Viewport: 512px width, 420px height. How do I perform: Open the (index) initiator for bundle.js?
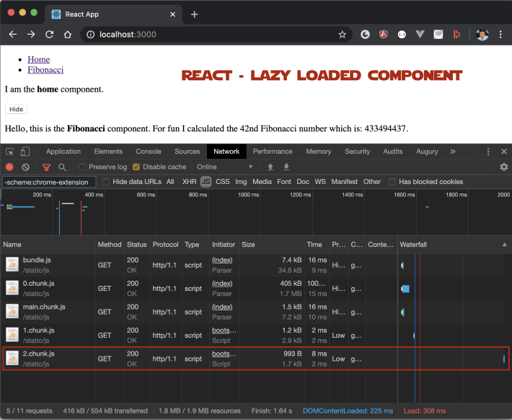point(222,261)
